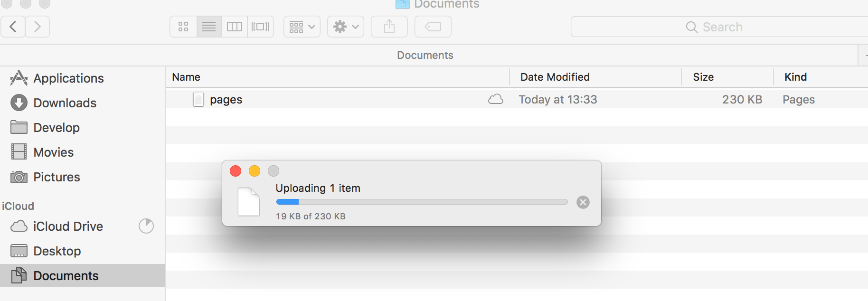This screenshot has width=868, height=301.
Task: Sort files by Date Modified
Action: (x=554, y=76)
